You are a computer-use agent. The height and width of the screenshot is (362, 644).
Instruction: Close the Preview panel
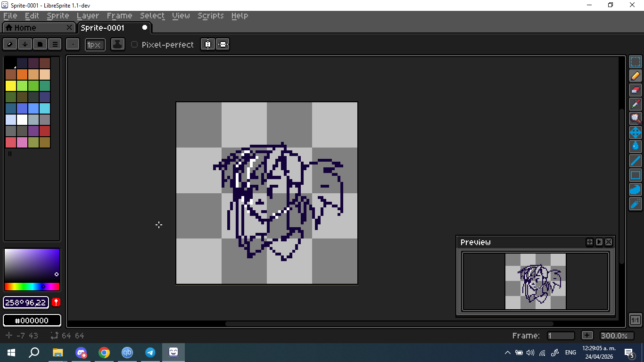point(609,242)
